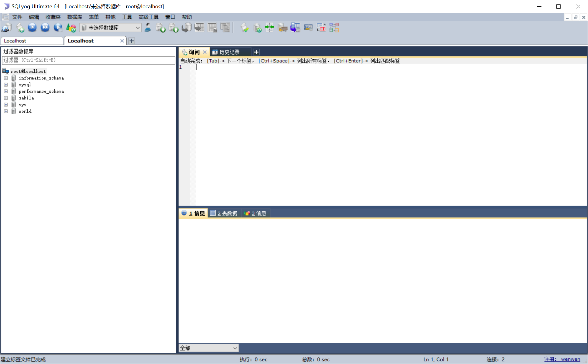Click the schema designer icon
Viewport: 588px width, 364px height.
[x=334, y=28]
